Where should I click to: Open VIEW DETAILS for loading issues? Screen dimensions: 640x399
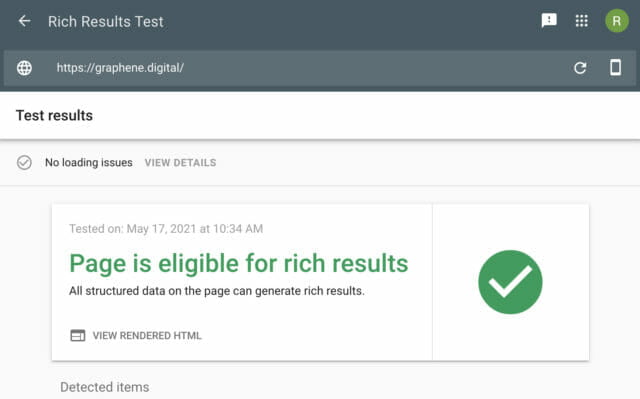tap(180, 162)
